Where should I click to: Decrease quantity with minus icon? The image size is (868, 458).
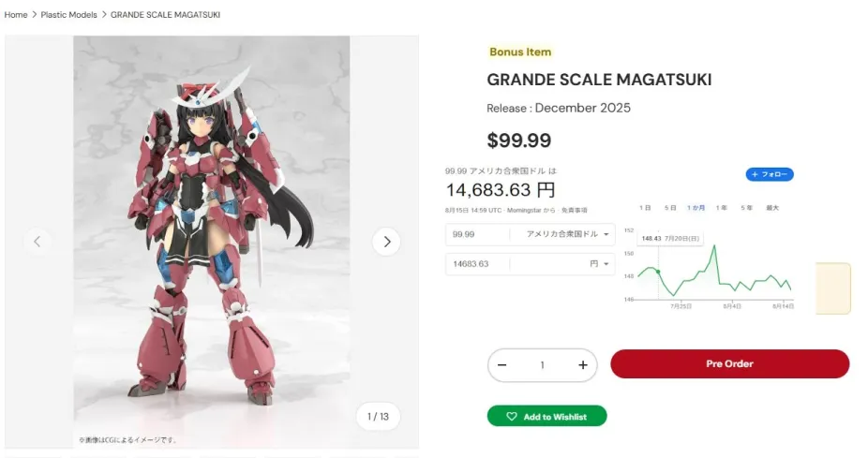502,365
